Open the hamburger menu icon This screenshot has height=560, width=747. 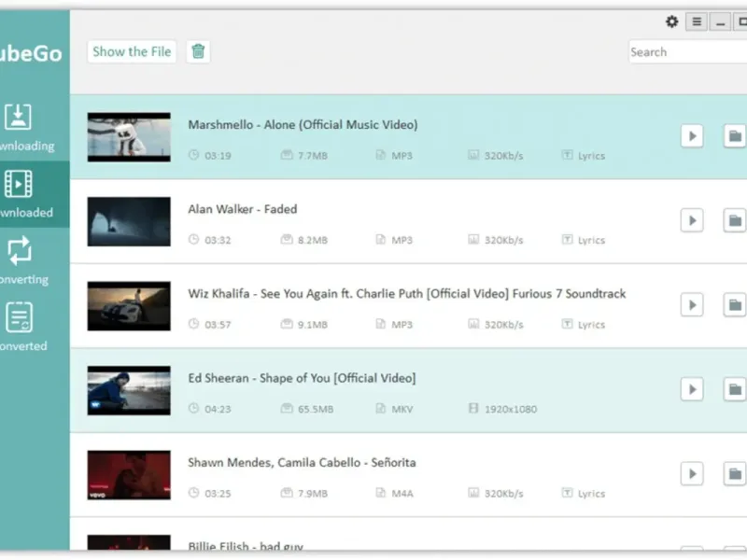pyautogui.click(x=697, y=21)
